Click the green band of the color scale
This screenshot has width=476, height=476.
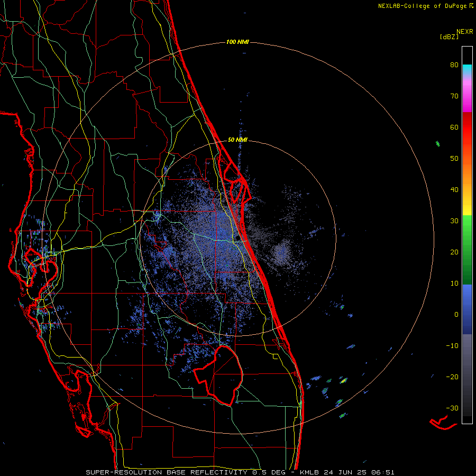click(467, 250)
